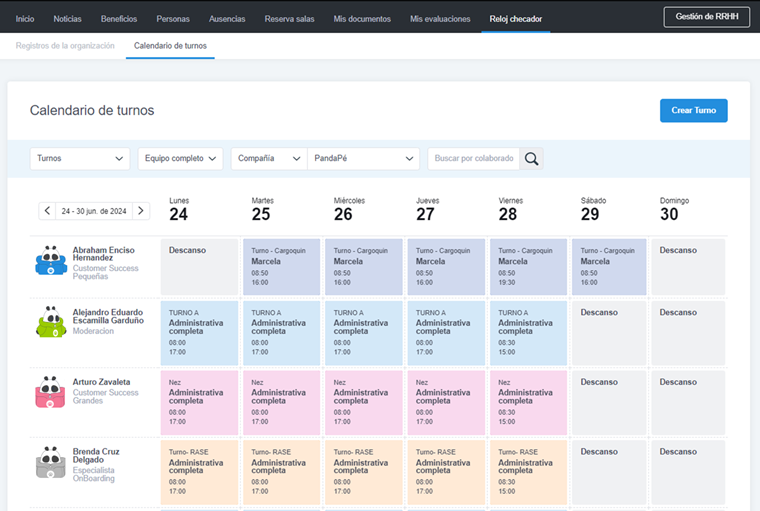760x511 pixels.
Task: Open the Ausencias menu item
Action: tap(227, 19)
